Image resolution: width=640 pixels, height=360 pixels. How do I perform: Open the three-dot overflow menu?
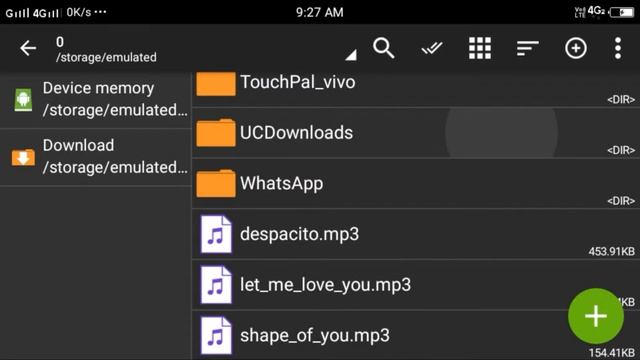pos(618,48)
